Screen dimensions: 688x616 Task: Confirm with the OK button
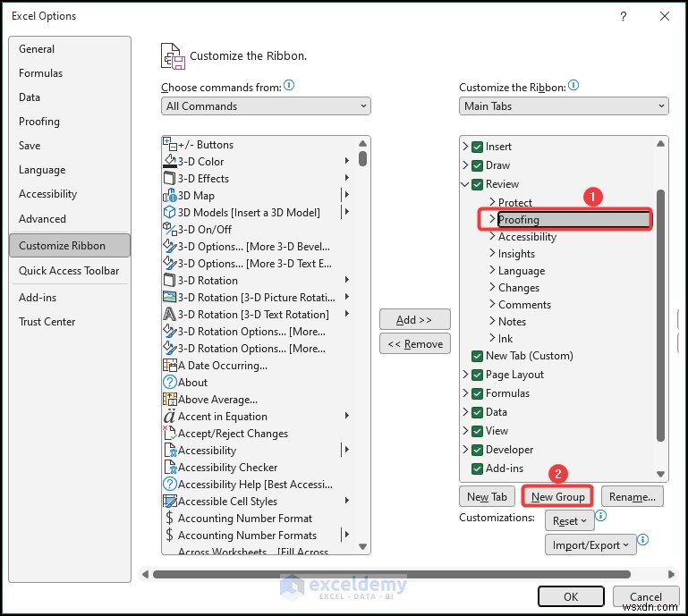click(571, 596)
